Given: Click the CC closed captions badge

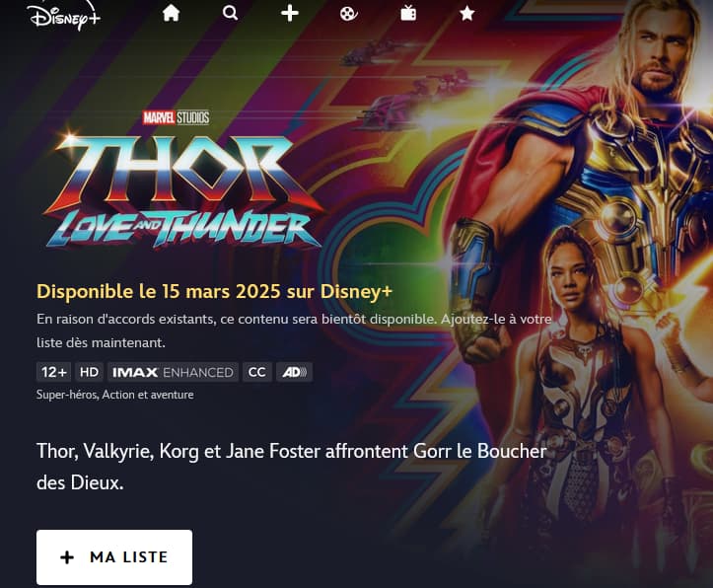Looking at the screenshot, I should pyautogui.click(x=257, y=372).
